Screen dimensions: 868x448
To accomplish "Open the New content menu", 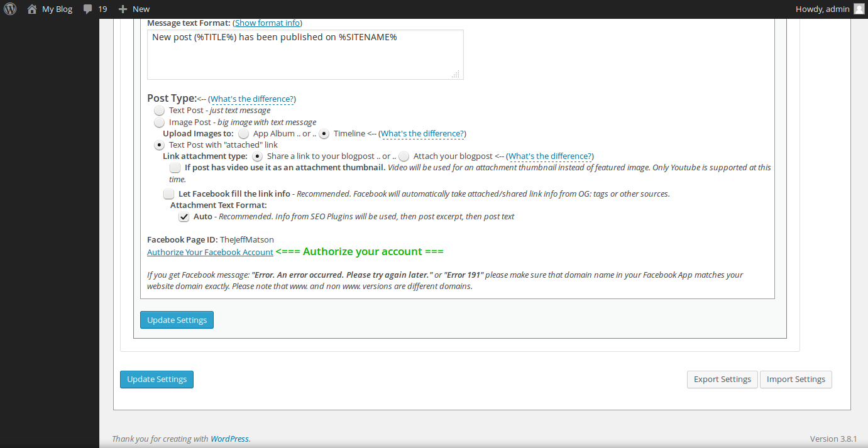I will coord(134,9).
